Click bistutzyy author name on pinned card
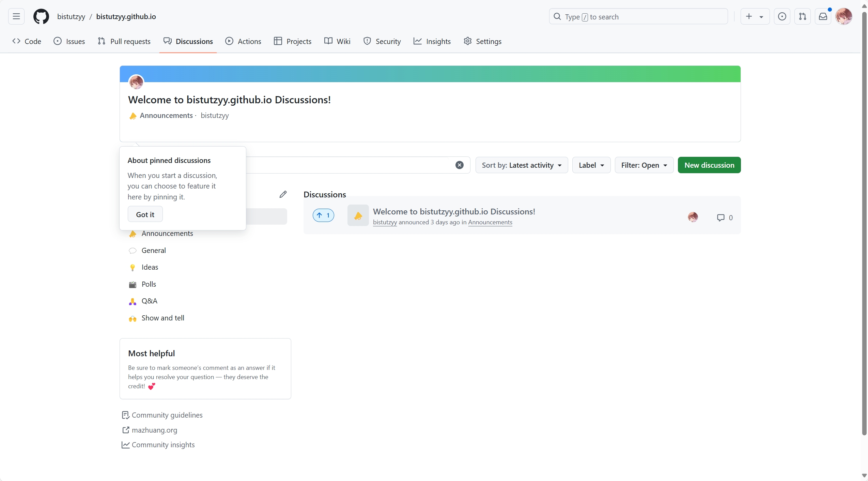This screenshot has width=868, height=481. pos(215,116)
